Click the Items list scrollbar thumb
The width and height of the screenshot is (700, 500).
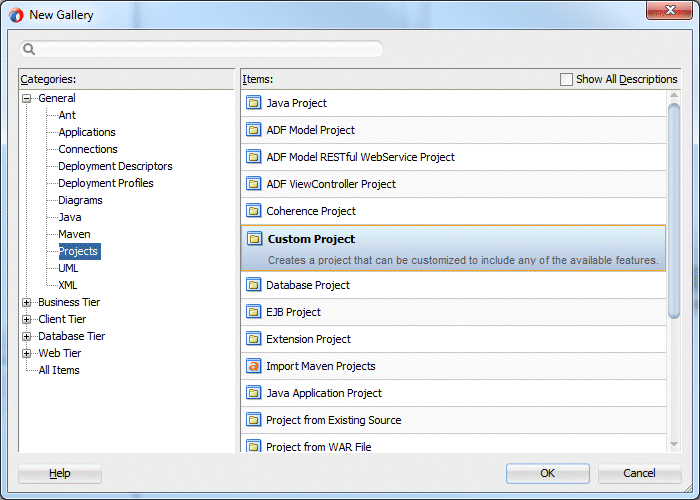674,211
